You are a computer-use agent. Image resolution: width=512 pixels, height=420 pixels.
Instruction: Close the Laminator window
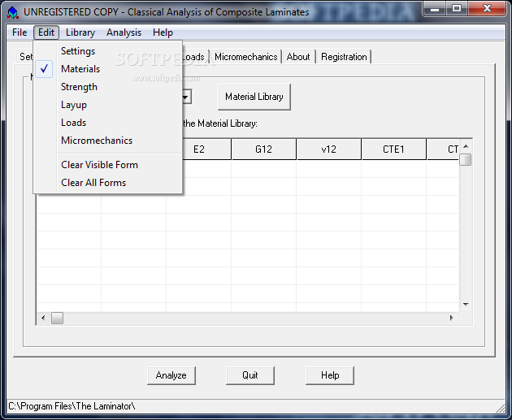point(487,8)
